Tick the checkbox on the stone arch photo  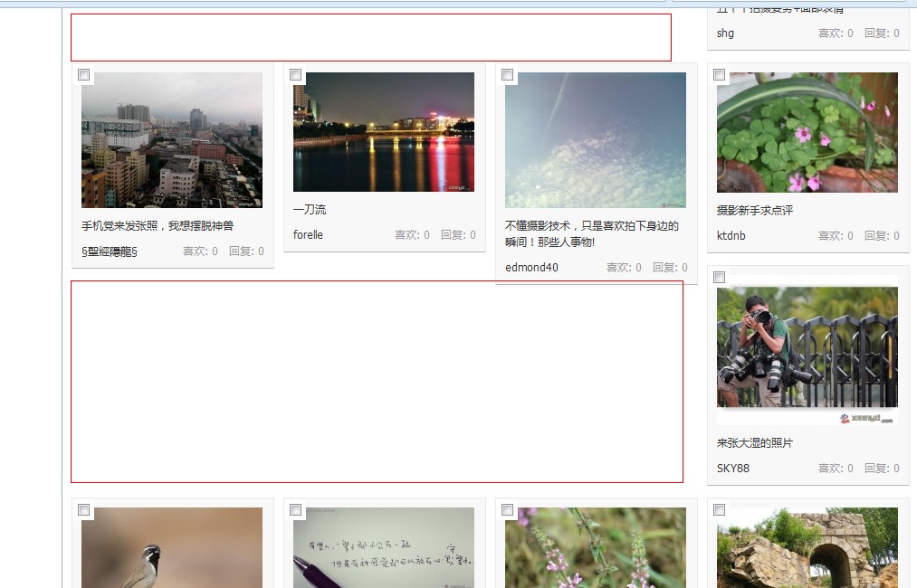click(x=719, y=509)
